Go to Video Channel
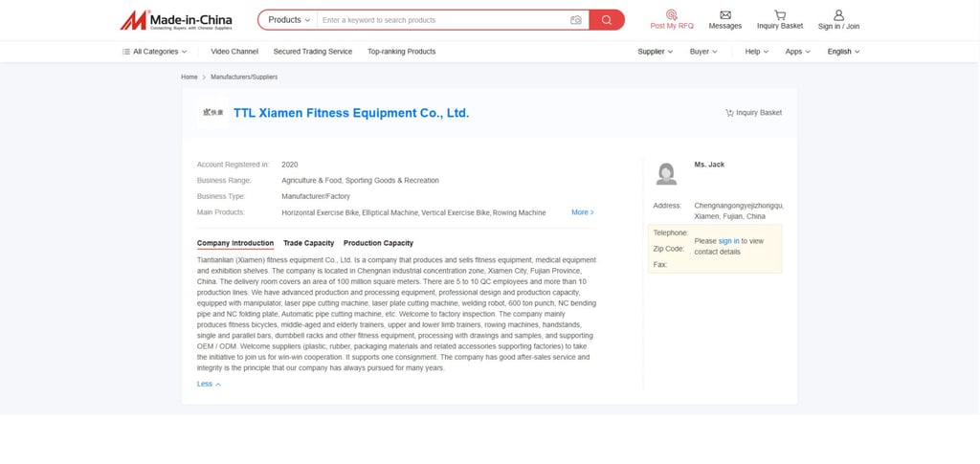This screenshot has width=980, height=464. pos(234,52)
